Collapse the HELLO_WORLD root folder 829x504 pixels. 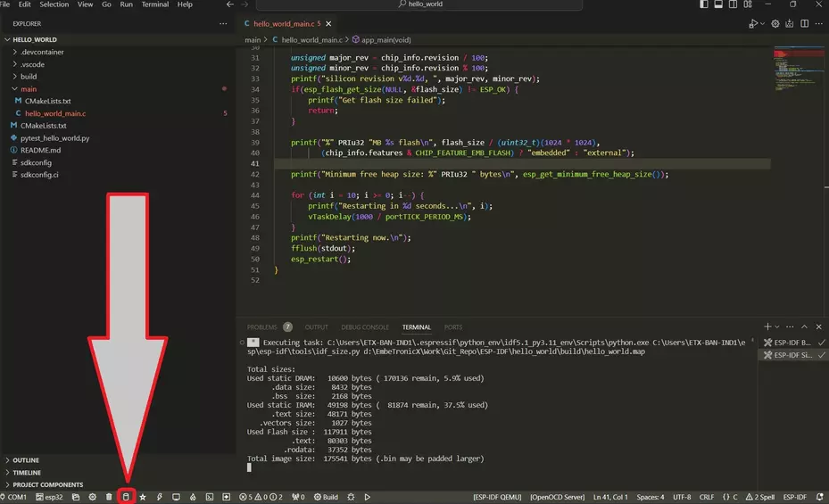35,39
